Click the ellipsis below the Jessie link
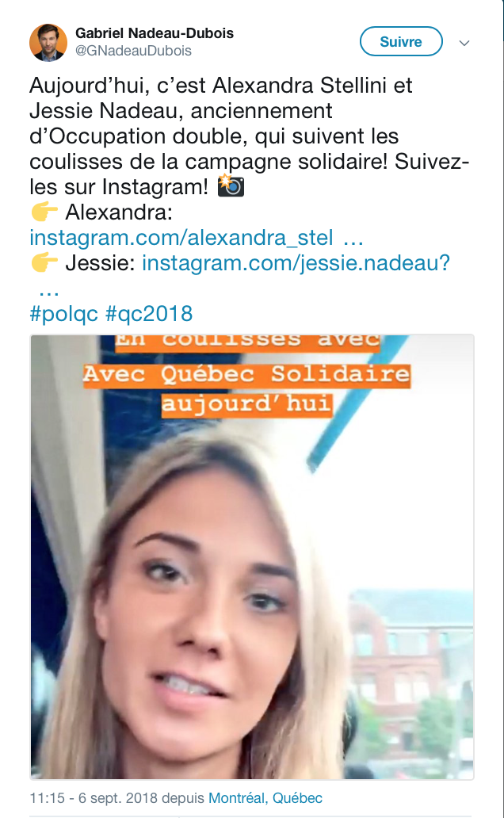Viewport: 504px width, 818px height. (49, 291)
